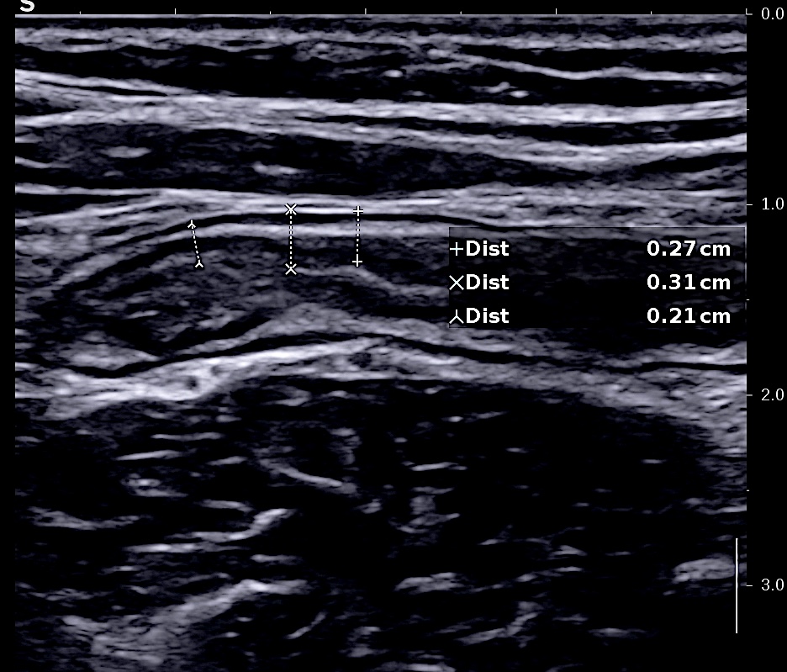Screen dimensions: 787x672
Task: Click the × symbol in the measurement results box
Action: click(457, 283)
